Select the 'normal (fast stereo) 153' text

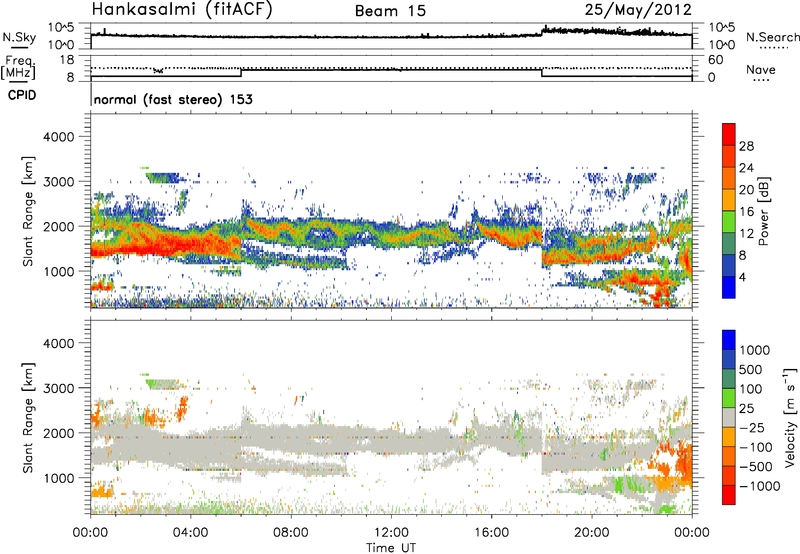173,99
